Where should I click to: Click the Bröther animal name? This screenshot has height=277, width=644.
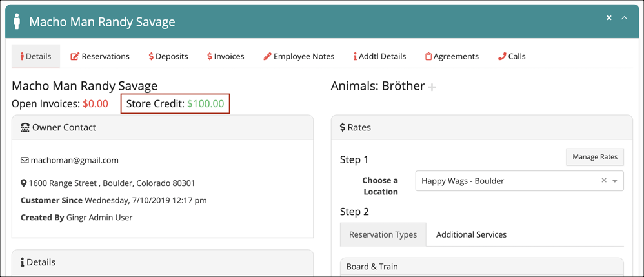click(403, 86)
